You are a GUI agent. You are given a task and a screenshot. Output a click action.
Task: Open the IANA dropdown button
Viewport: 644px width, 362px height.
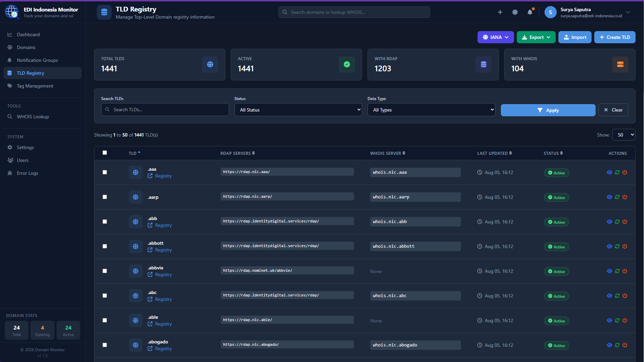click(495, 37)
